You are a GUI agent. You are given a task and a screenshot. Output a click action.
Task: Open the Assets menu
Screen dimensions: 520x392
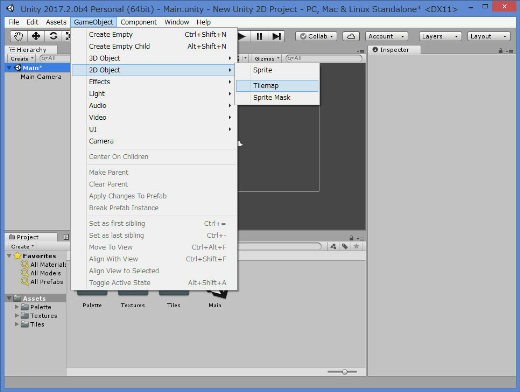coord(56,22)
